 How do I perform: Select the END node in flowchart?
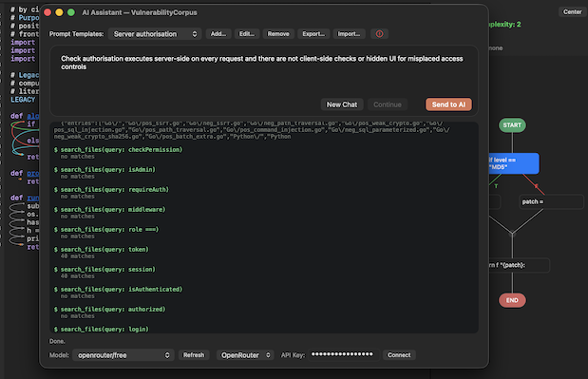coord(512,300)
